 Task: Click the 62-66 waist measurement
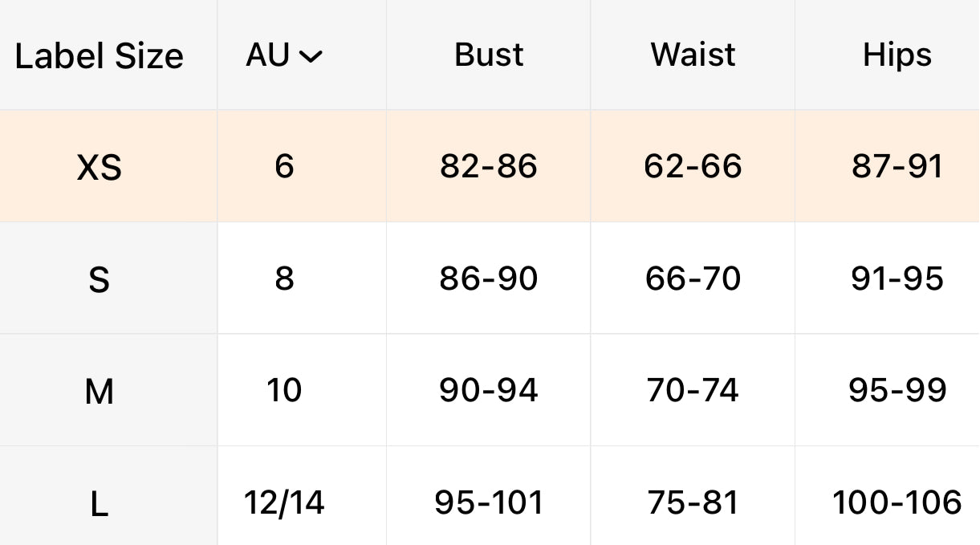pos(693,166)
